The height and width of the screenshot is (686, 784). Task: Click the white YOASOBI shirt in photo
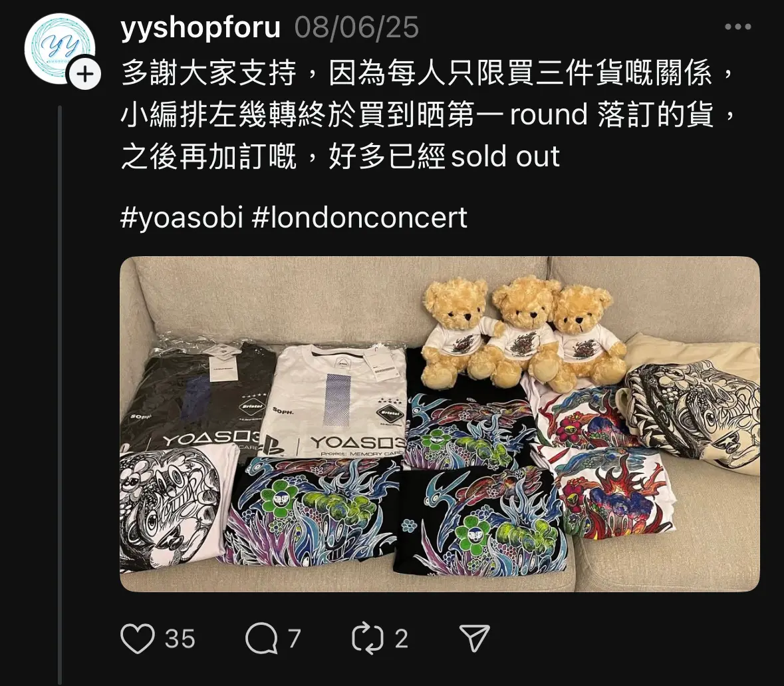pos(332,402)
